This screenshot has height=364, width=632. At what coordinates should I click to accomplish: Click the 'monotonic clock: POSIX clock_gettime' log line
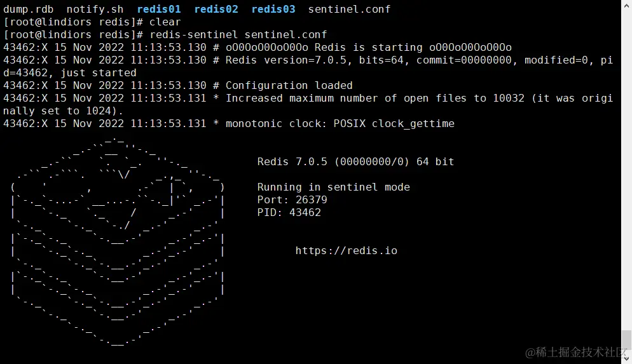[x=340, y=124]
